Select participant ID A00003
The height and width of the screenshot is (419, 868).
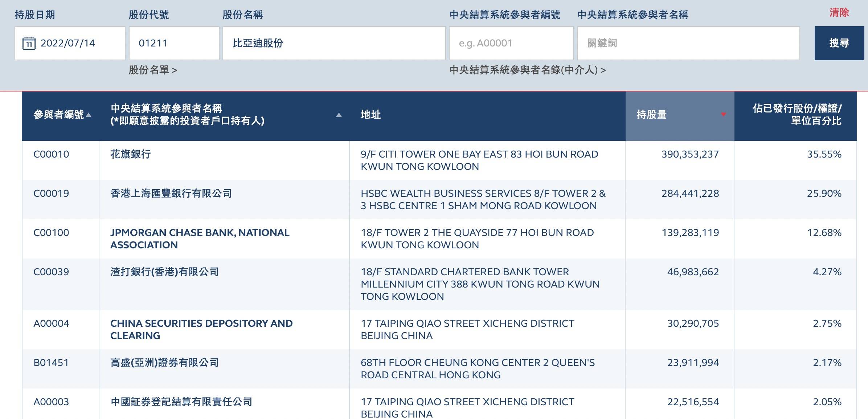[x=51, y=402]
